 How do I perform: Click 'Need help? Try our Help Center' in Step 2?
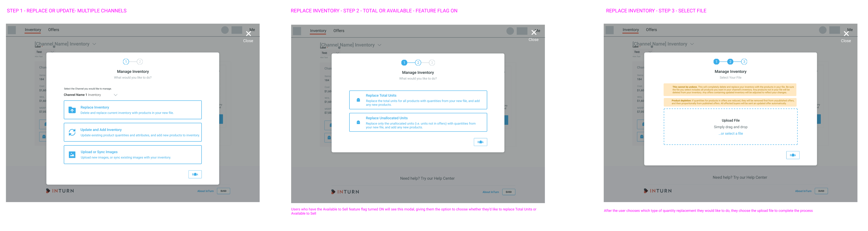pos(427,178)
